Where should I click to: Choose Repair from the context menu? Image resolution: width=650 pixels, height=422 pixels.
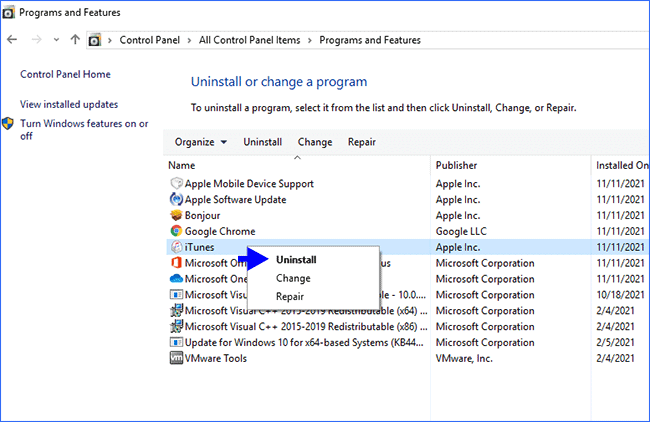290,296
